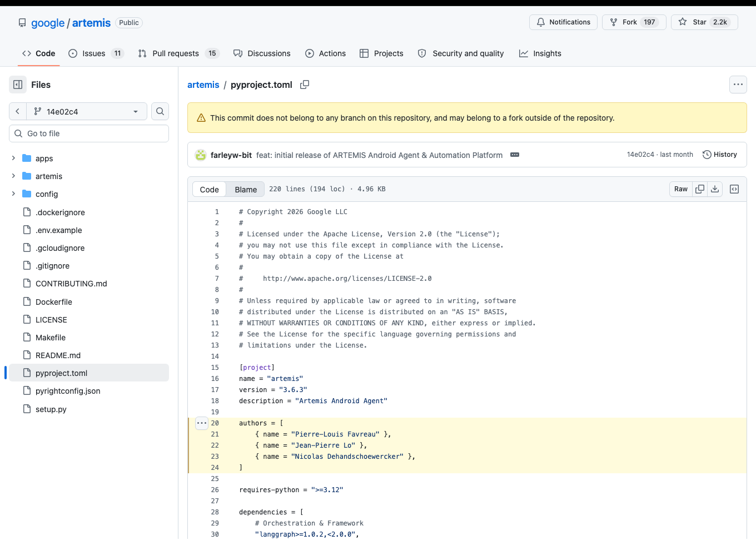Open line 20 actions ellipsis menu
Viewport: 756px width, 545px height.
(202, 423)
